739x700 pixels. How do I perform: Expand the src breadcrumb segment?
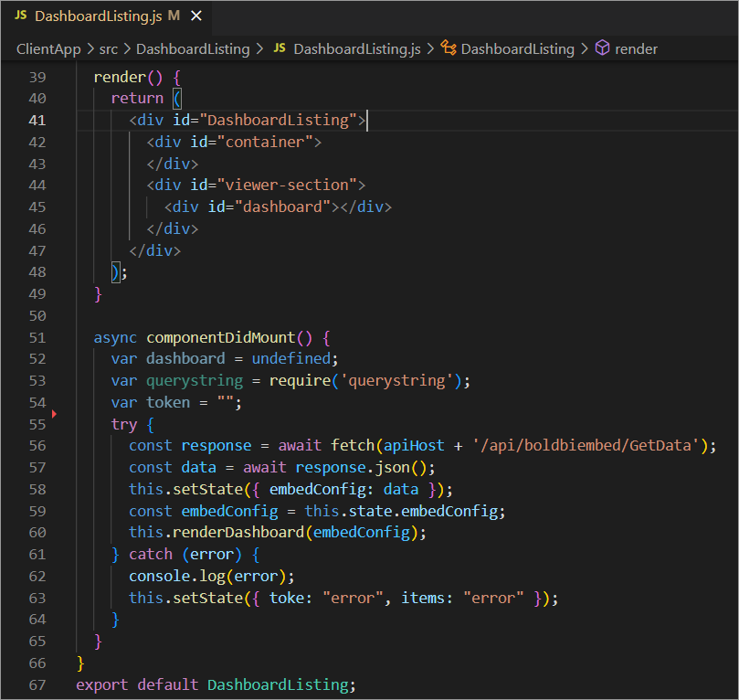point(110,48)
